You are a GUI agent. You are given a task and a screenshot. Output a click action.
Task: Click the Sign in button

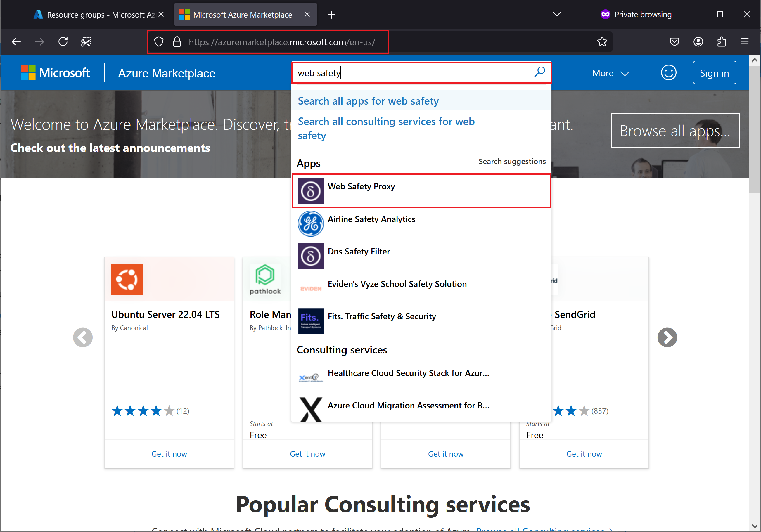tap(714, 72)
